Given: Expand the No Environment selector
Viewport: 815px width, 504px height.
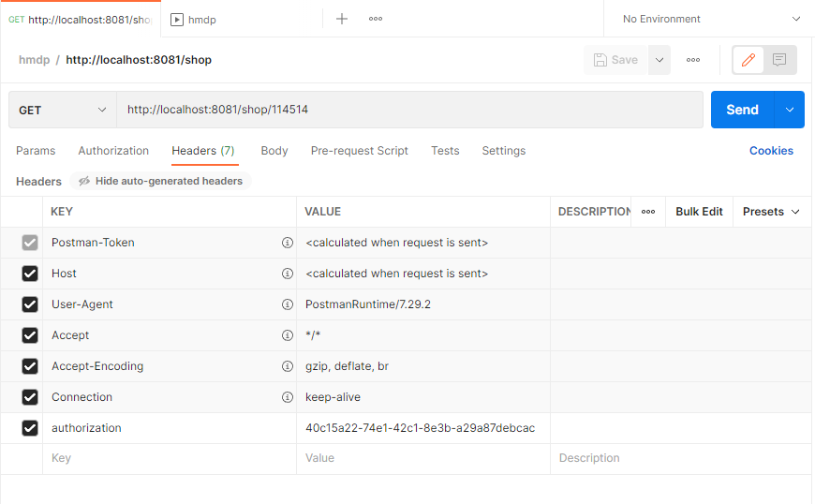Looking at the screenshot, I should coord(711,19).
